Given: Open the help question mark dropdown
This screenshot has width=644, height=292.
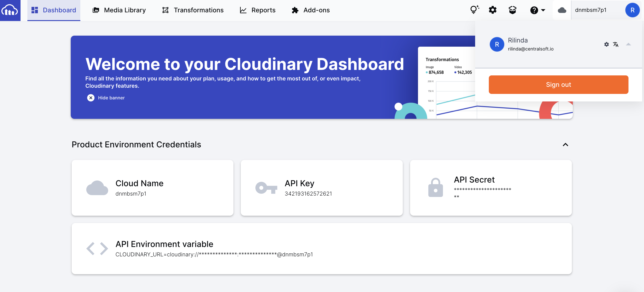Looking at the screenshot, I should tap(537, 10).
